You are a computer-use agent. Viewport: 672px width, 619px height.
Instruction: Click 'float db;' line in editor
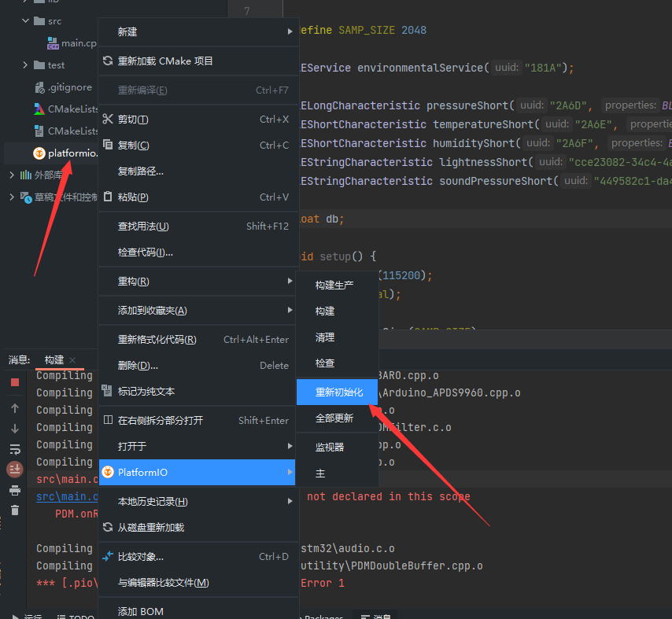click(x=321, y=219)
